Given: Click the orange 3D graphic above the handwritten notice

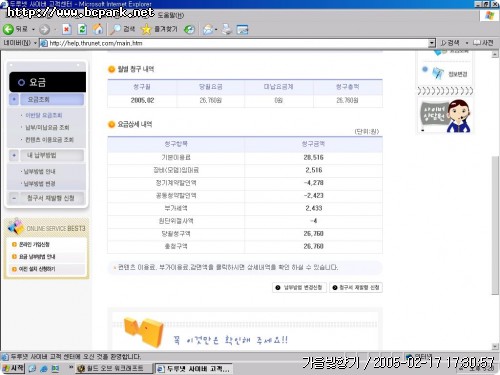Looking at the screenshot, I should pyautogui.click(x=144, y=332).
